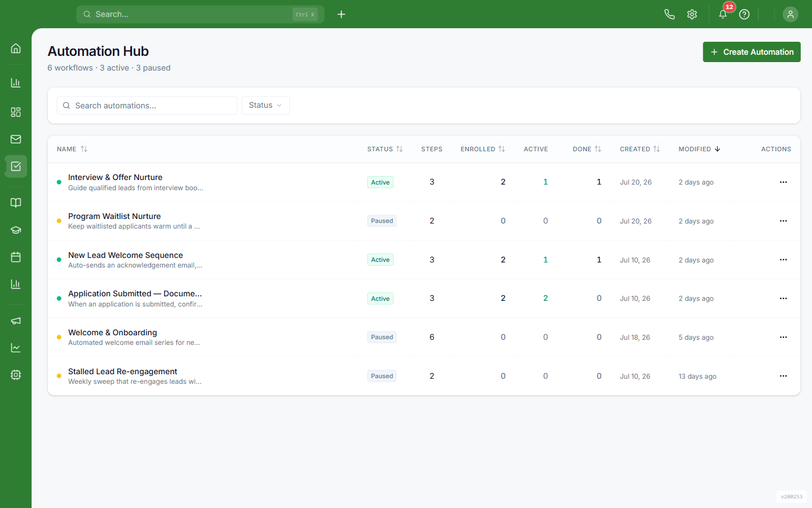Screen dimensions: 812x508
Task: Open actions menu for Stalled Lead Re-engagement
Action: pyautogui.click(x=783, y=376)
